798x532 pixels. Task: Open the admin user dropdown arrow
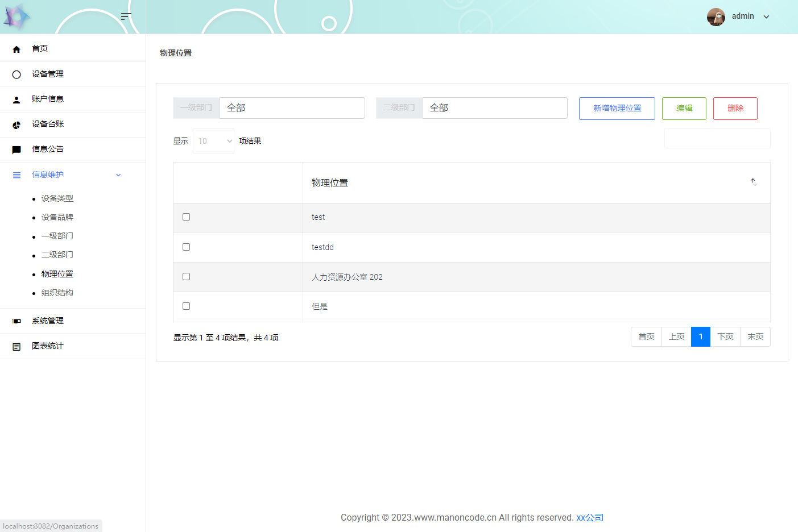[x=766, y=17]
